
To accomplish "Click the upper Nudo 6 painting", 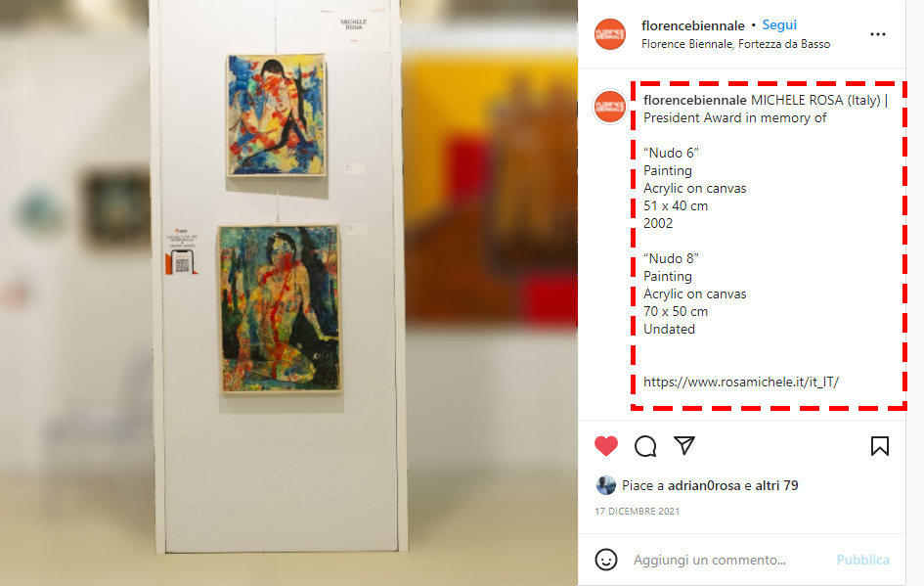I will (x=277, y=115).
